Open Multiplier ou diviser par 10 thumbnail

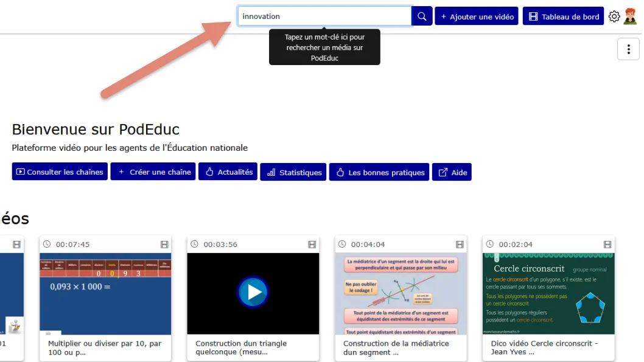point(105,293)
